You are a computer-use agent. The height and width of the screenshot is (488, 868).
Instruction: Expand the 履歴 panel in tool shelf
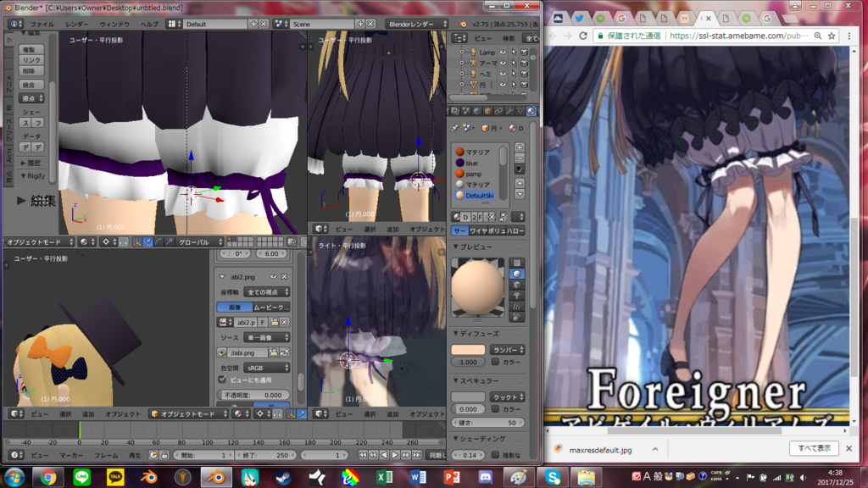tap(31, 163)
